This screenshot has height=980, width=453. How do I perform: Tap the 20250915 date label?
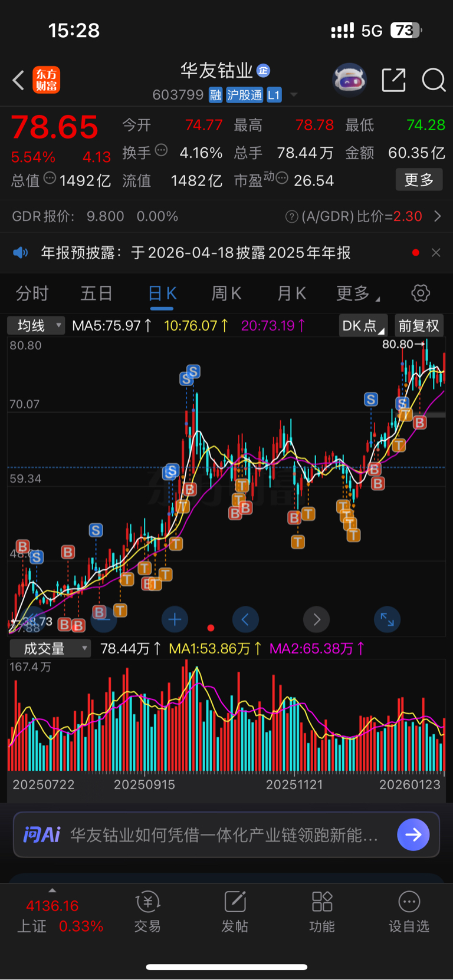point(145,784)
